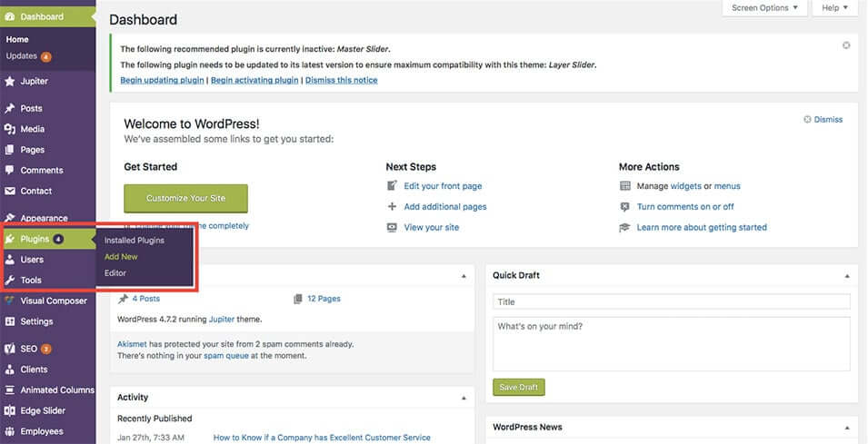
Task: Open plugin Editor submenu item
Action: (x=115, y=273)
